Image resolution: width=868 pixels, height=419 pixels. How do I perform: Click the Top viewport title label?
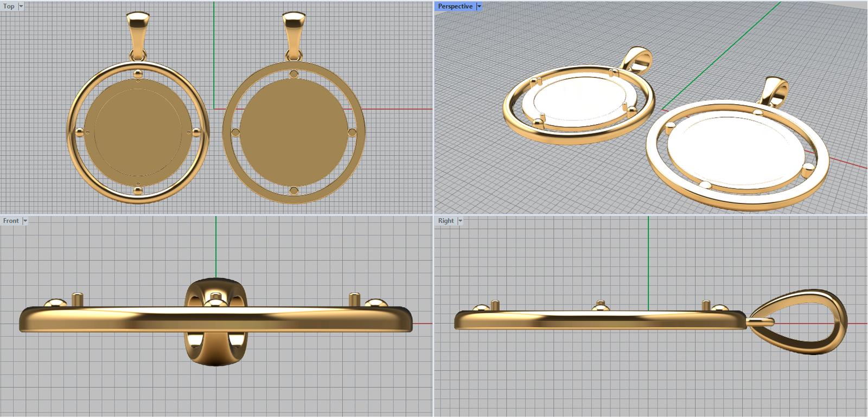9,7
